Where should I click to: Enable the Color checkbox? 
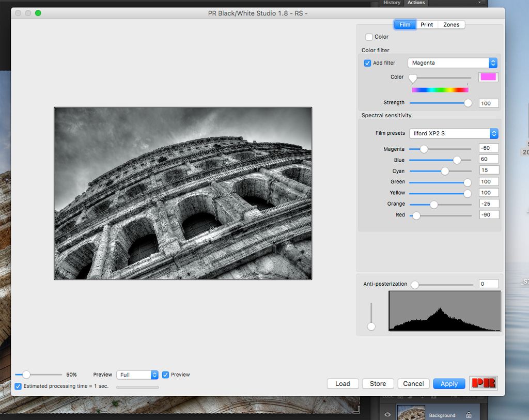coord(369,37)
